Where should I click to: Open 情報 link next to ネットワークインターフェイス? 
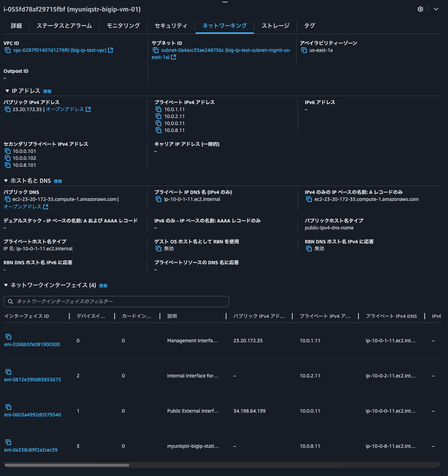(103, 286)
